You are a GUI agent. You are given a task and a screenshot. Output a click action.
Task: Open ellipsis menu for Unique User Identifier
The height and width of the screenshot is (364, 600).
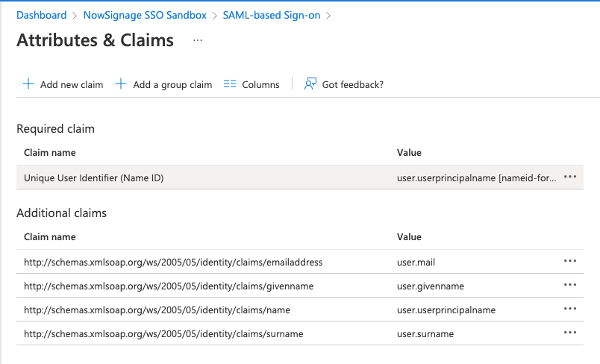tap(570, 177)
